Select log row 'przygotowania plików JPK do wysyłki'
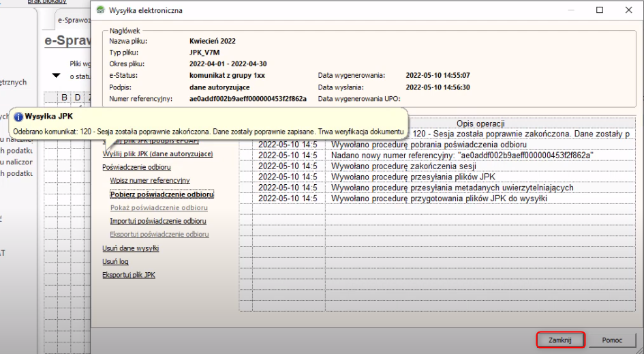Screen dimensions: 644x354 [x=437, y=198]
